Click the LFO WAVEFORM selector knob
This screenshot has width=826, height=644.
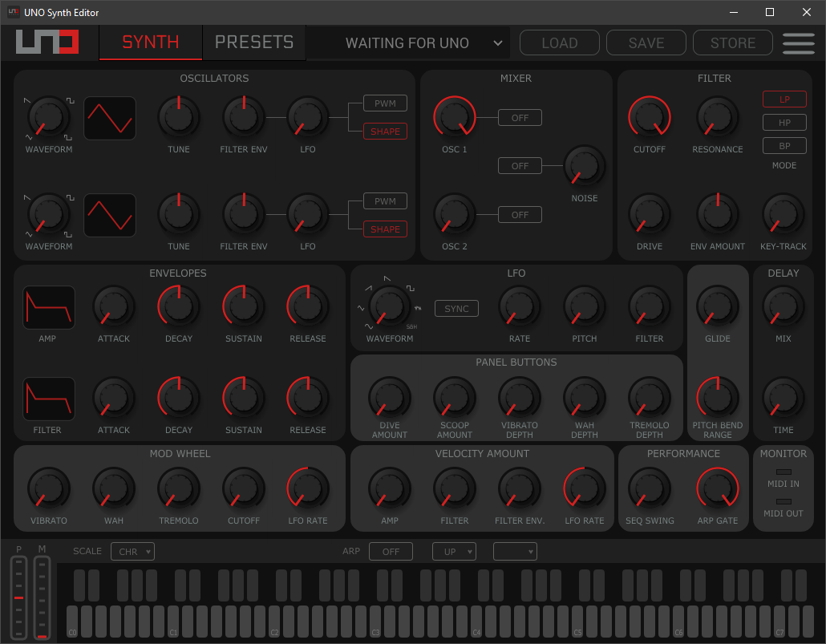(389, 306)
